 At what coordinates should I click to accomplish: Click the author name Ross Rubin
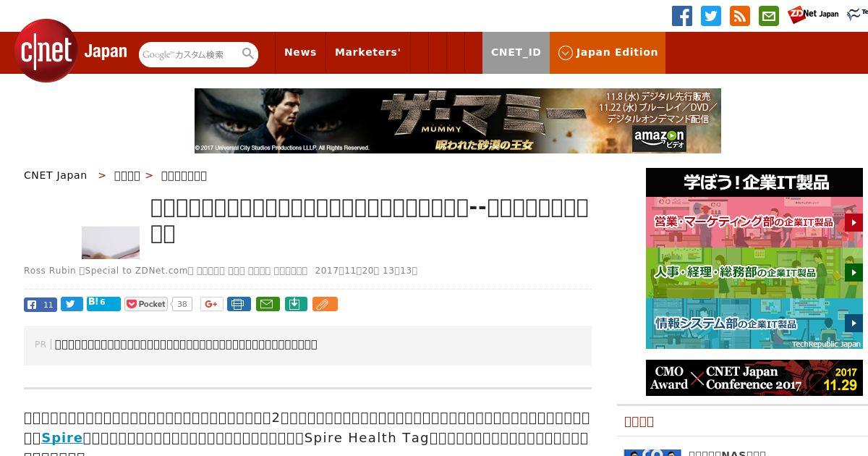coord(49,271)
